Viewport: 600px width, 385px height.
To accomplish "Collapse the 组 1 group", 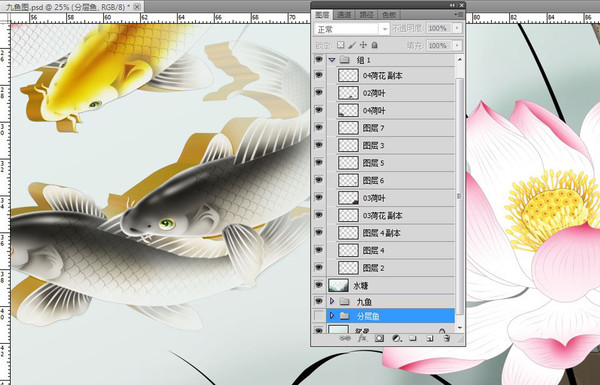I will click(332, 60).
